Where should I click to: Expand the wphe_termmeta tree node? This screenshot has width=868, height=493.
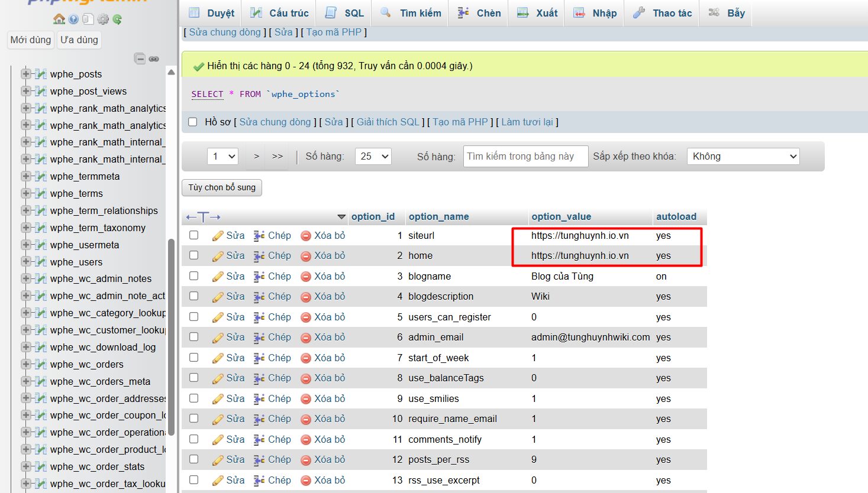point(25,176)
